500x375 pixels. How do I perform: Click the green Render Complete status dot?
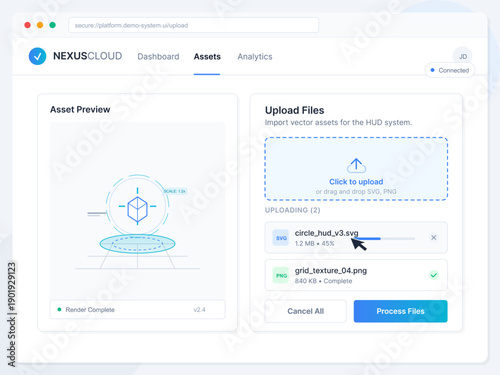pyautogui.click(x=59, y=310)
